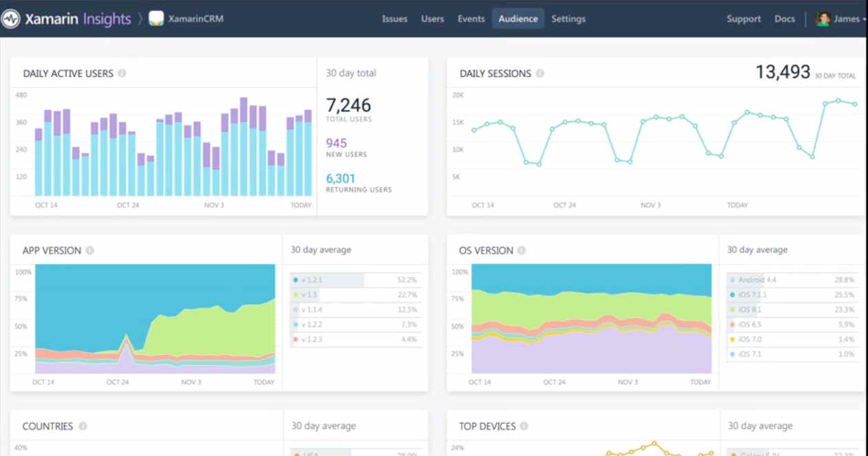Click the XamarinCRM app icon
This screenshot has height=456, width=868.
156,19
